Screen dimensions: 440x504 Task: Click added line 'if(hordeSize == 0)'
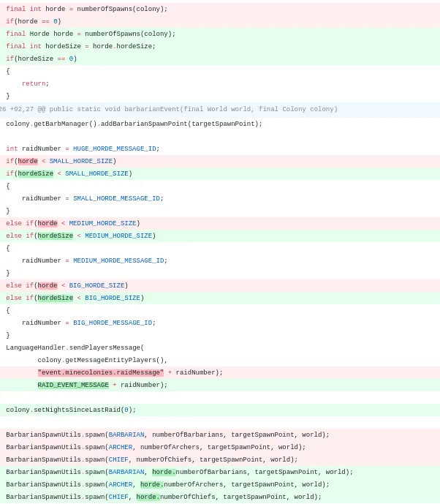[220, 59]
